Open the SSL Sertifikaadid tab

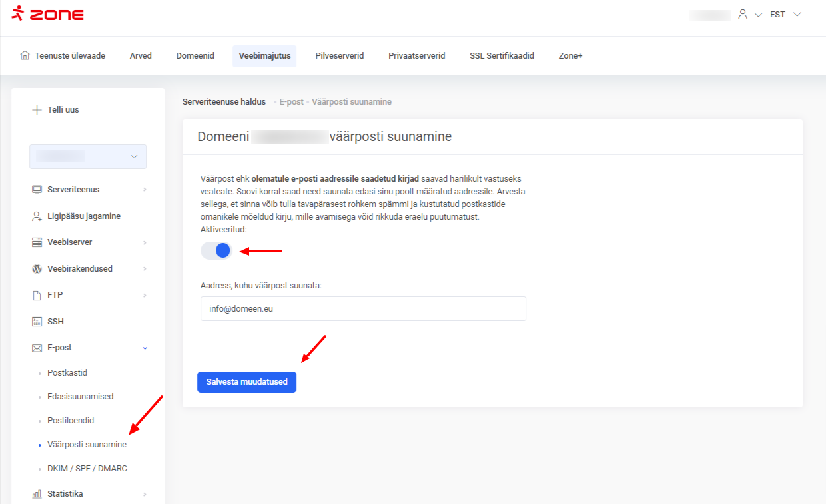coord(502,56)
